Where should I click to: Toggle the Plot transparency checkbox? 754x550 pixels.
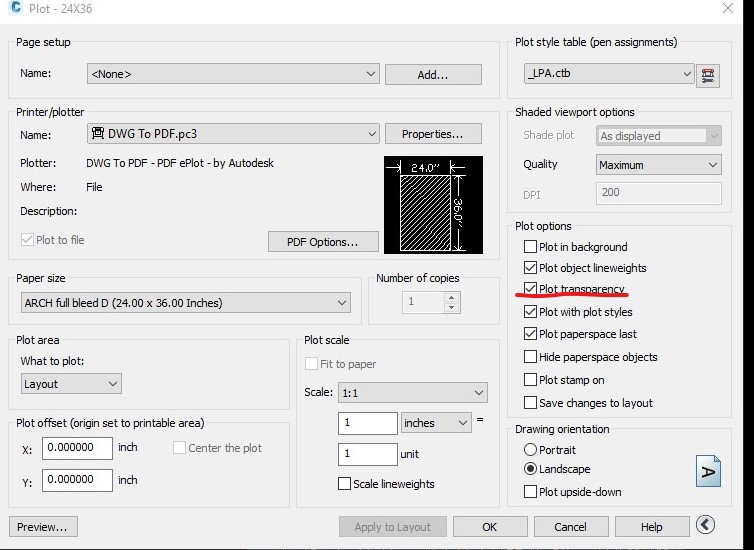(530, 289)
